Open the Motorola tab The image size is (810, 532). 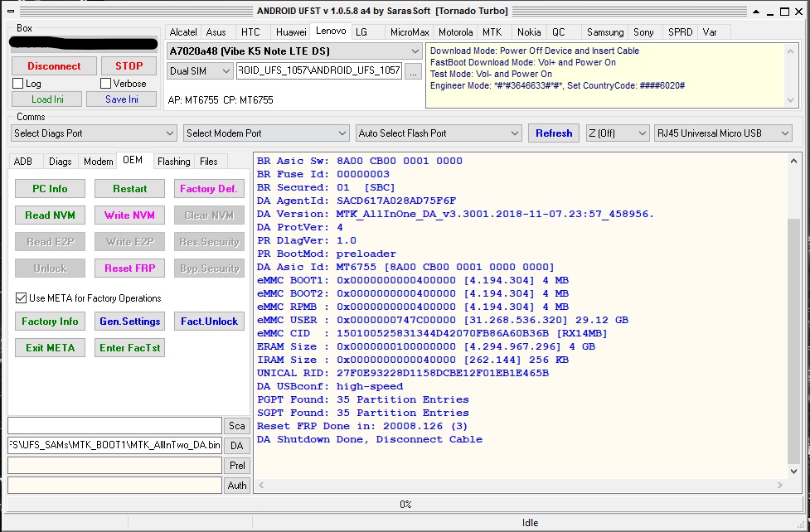(456, 32)
